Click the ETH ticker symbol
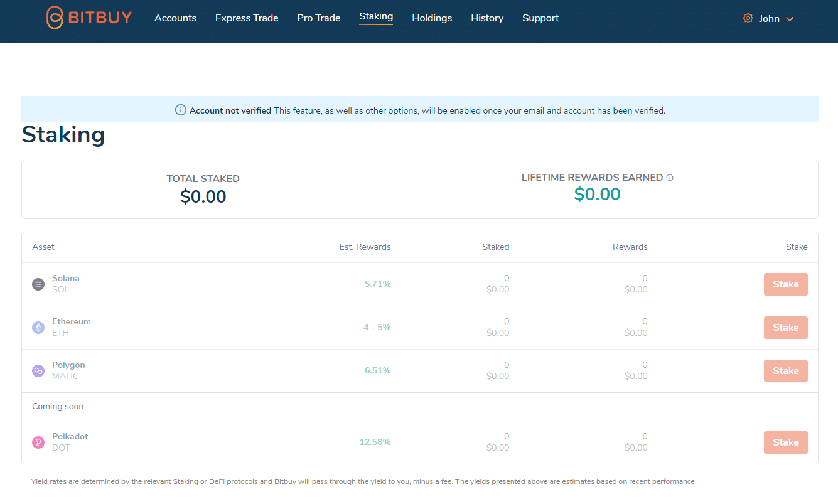 click(60, 333)
